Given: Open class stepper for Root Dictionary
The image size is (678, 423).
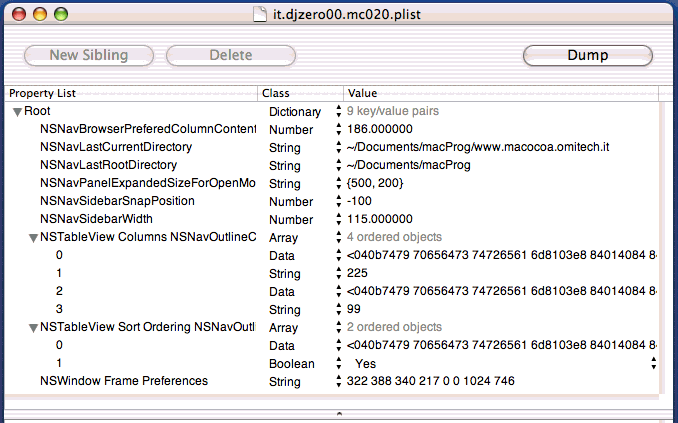Looking at the screenshot, I should pyautogui.click(x=337, y=112).
